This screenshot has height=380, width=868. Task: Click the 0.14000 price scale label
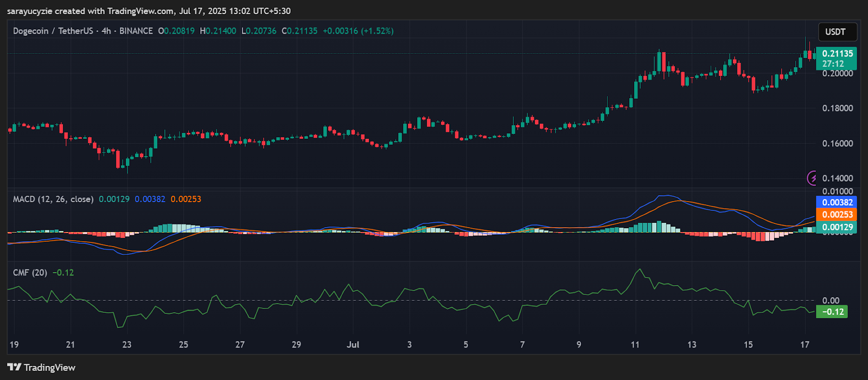pyautogui.click(x=838, y=178)
